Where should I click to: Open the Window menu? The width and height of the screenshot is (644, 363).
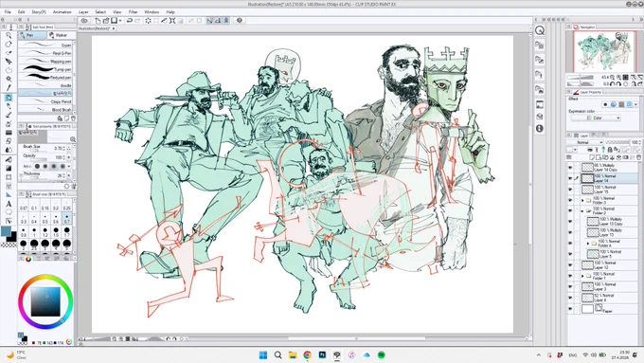[x=152, y=12]
